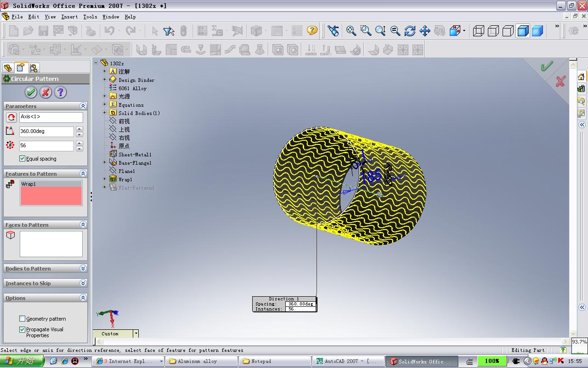This screenshot has height=368, width=588.
Task: Activate the Pan view tool
Action: [x=424, y=31]
